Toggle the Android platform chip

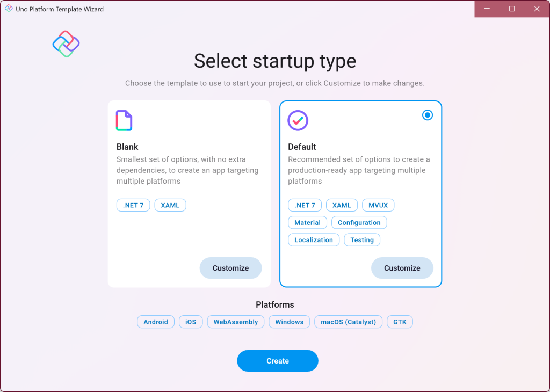coord(156,322)
